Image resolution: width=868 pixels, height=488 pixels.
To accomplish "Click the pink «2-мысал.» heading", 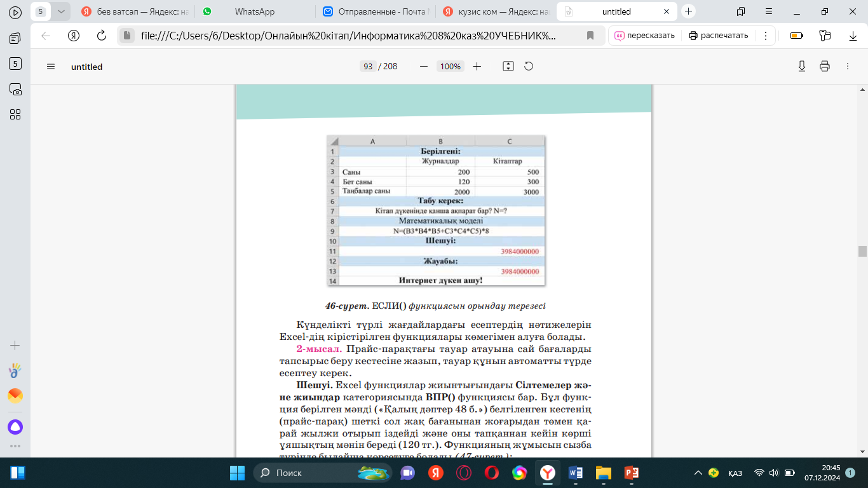I will tap(319, 349).
